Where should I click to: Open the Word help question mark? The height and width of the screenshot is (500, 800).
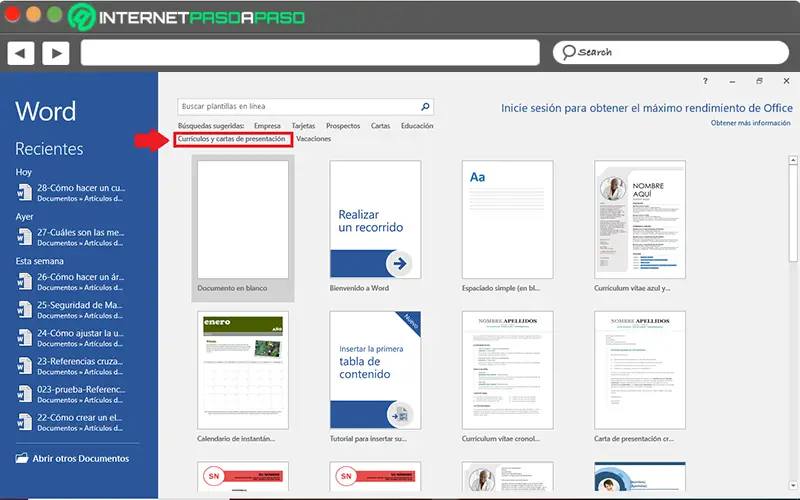tap(705, 81)
